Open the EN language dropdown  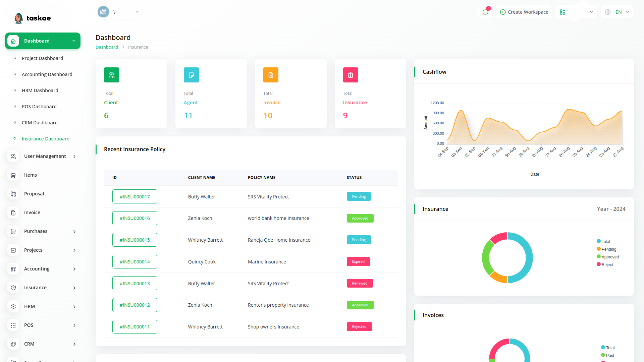(617, 12)
